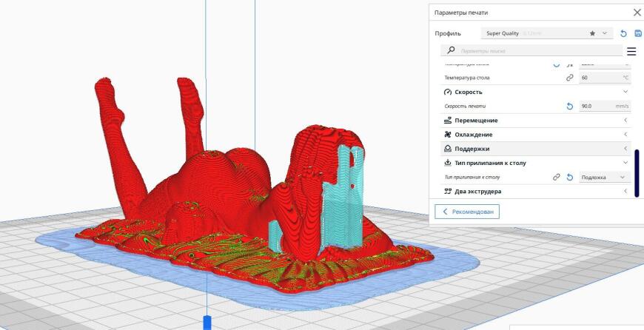The image size is (644, 330).
Task: Click the search magnifier icon
Action: coord(451,50)
